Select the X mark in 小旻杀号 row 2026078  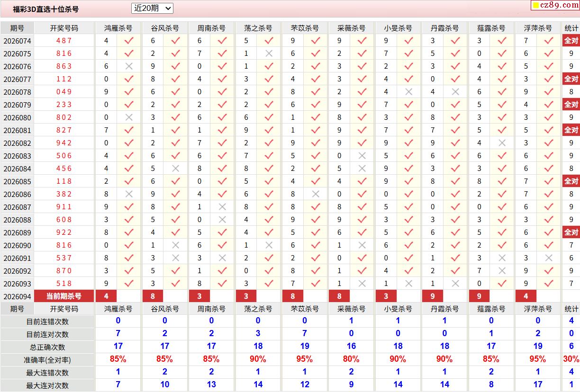(408, 92)
